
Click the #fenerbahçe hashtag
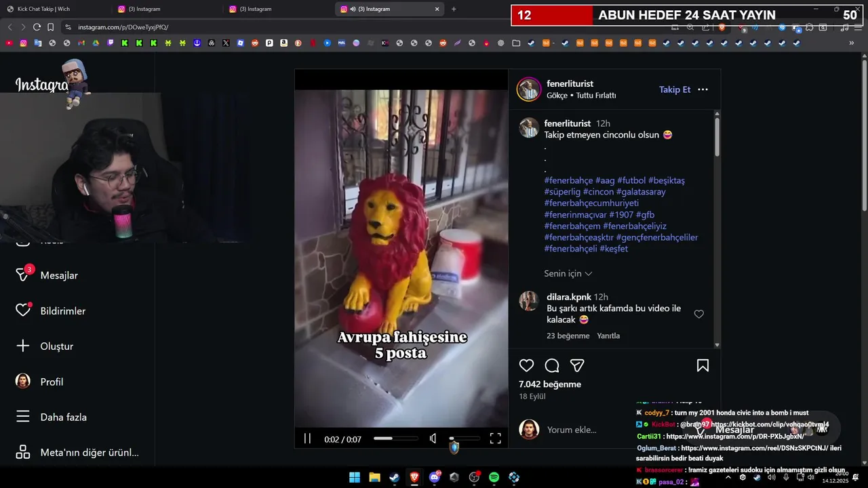(568, 180)
